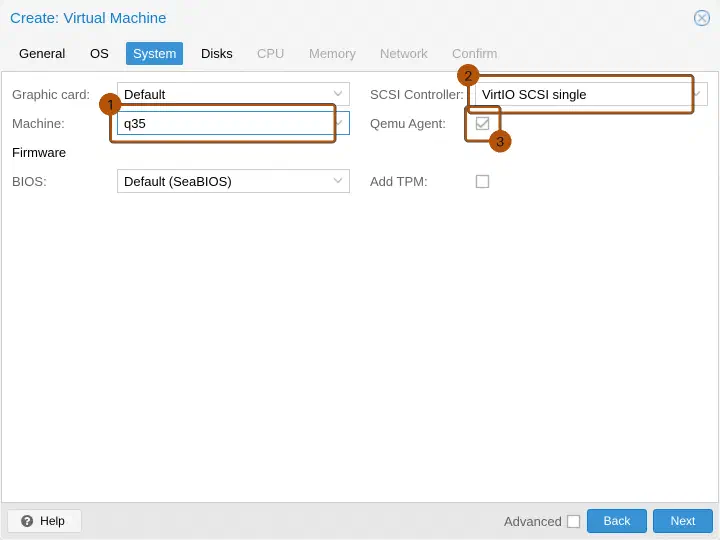Switch to the General tab
Image resolution: width=720 pixels, height=540 pixels.
[42, 54]
